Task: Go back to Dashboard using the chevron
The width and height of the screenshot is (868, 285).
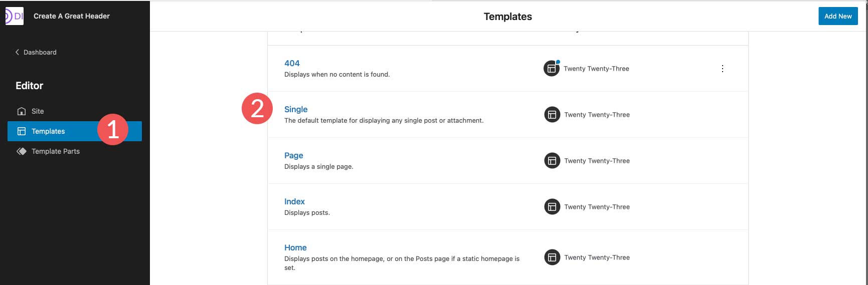Action: tap(17, 52)
